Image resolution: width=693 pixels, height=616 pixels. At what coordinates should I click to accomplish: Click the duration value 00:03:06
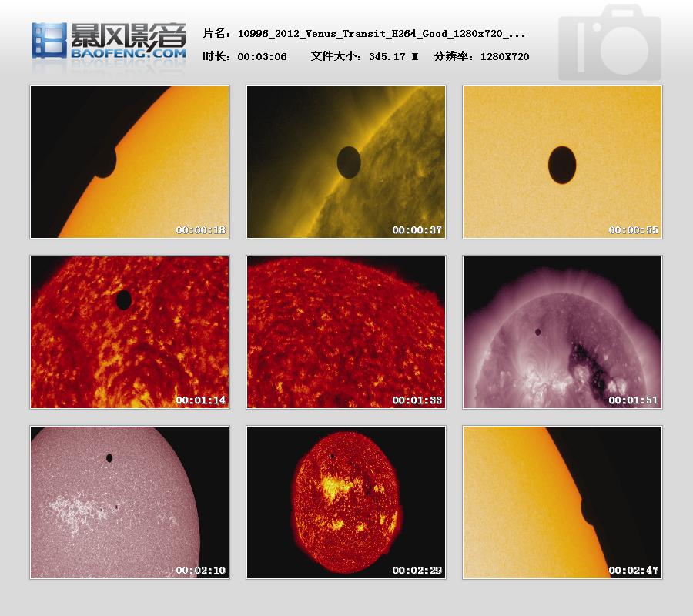pyautogui.click(x=262, y=56)
